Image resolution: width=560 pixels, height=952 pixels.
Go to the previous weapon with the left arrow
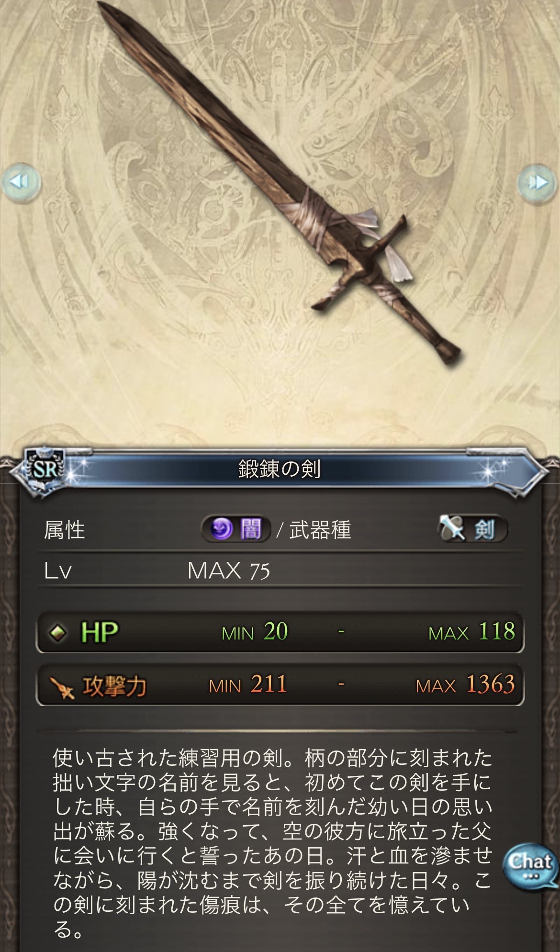(21, 182)
